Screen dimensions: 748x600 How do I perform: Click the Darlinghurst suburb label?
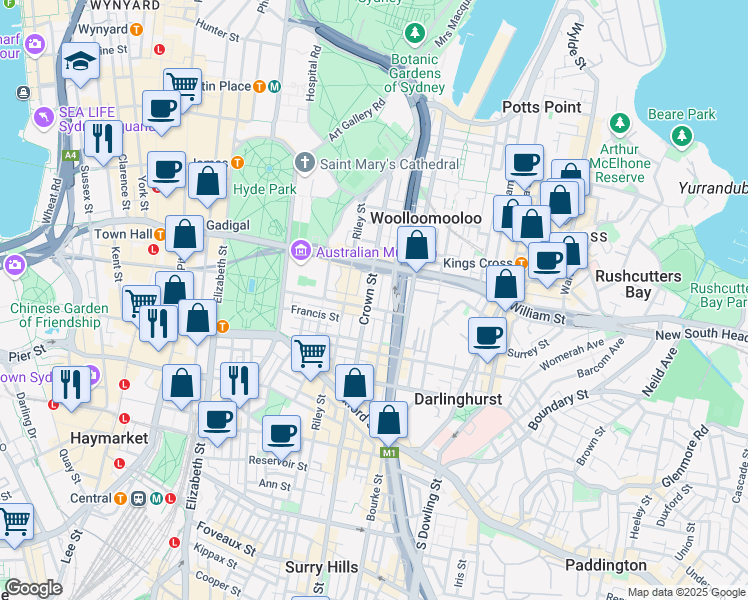[x=458, y=399]
